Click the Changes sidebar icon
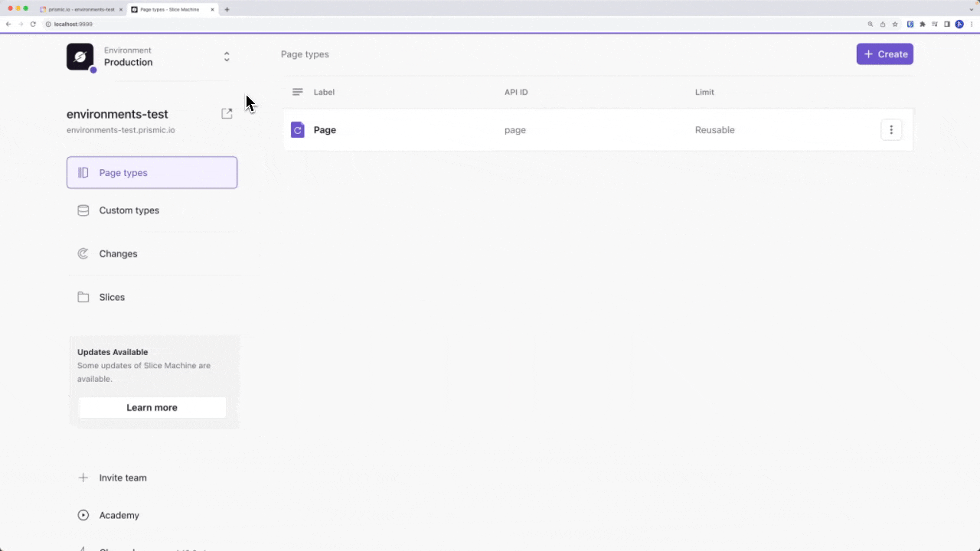This screenshot has height=551, width=980. click(x=83, y=254)
